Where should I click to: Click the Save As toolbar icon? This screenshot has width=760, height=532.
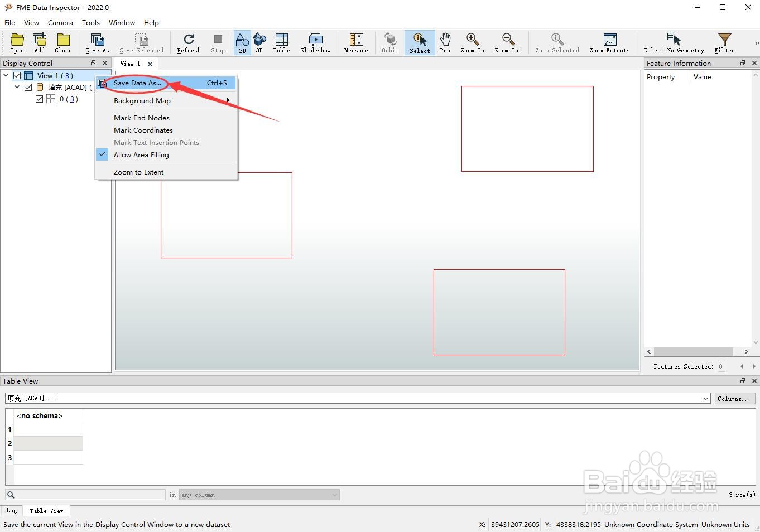(97, 43)
